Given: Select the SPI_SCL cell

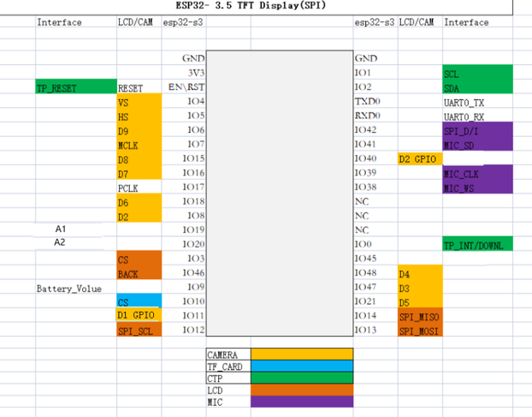Looking at the screenshot, I should click(138, 331).
